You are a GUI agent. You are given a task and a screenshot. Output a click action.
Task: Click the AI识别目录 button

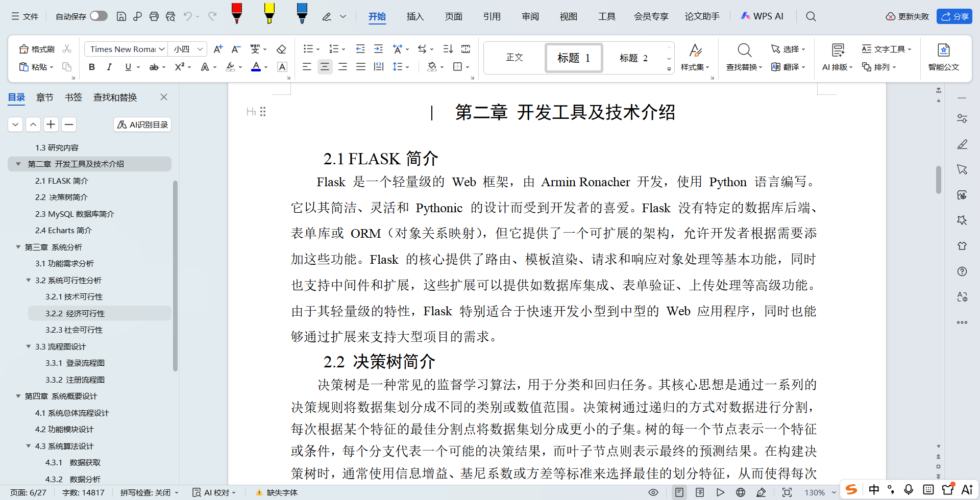coord(142,124)
